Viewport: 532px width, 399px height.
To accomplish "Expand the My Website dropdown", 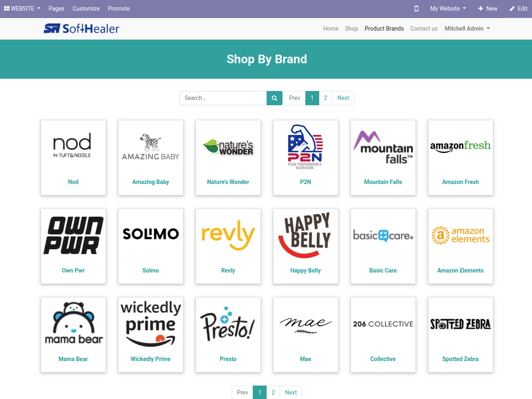I will [x=448, y=9].
